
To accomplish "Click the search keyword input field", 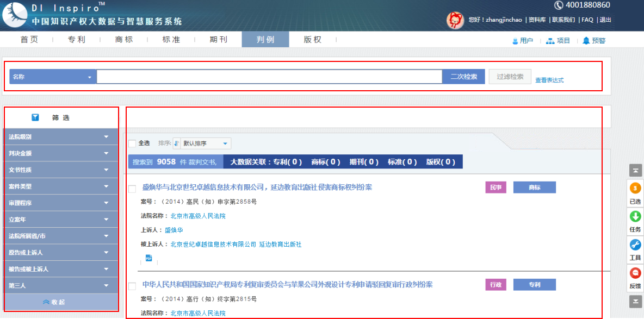I will click(x=269, y=77).
